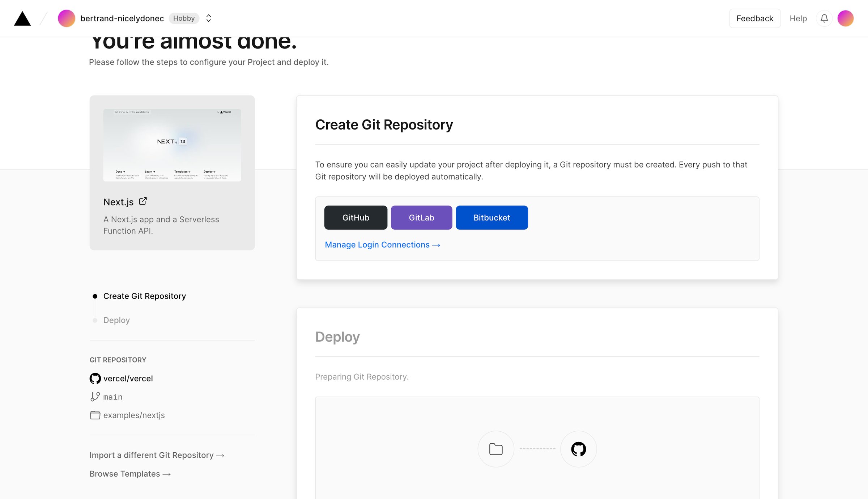Click the examples/nextjs directory text
The image size is (868, 499).
click(x=134, y=415)
